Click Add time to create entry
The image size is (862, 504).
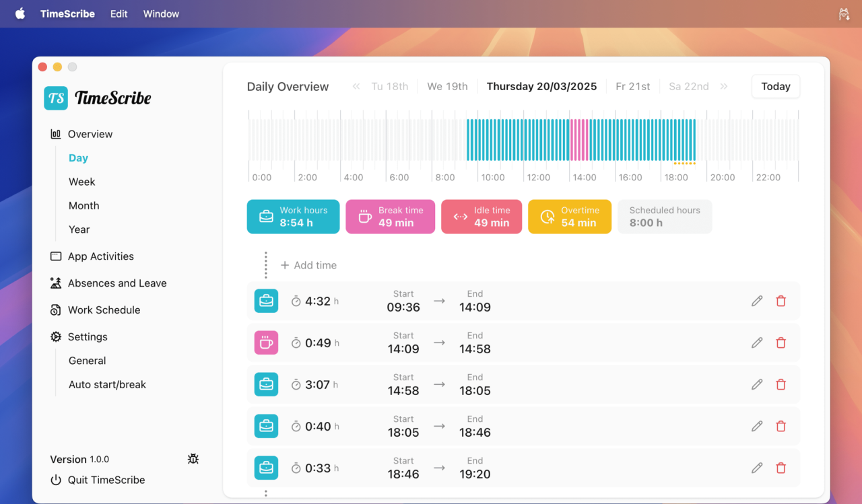point(308,265)
